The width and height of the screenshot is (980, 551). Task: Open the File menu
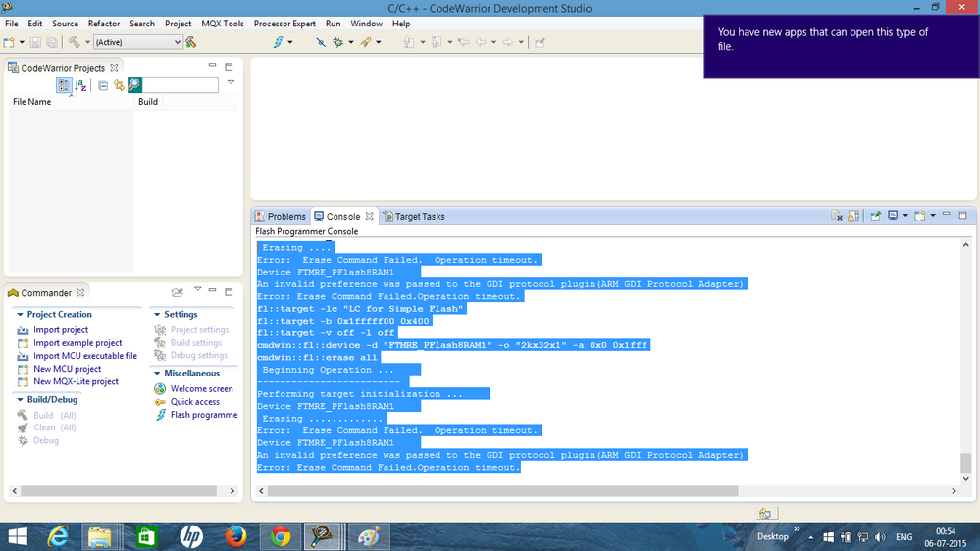11,24
